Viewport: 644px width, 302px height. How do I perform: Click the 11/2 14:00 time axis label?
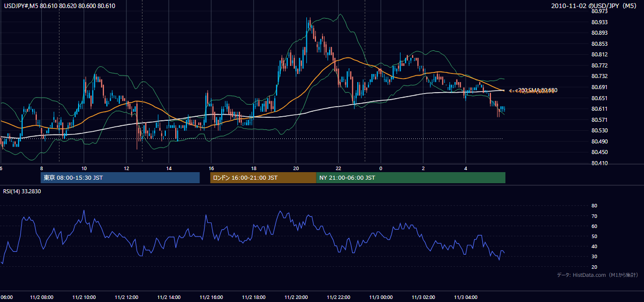click(169, 297)
